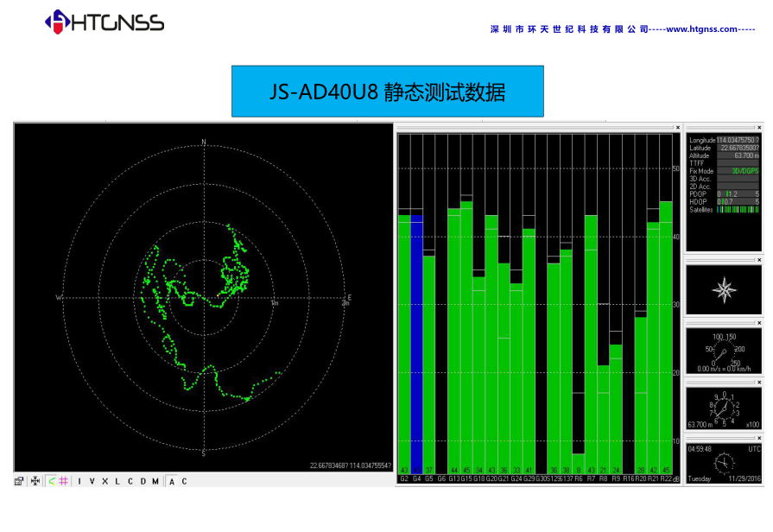This screenshot has width=773, height=532.
Task: Click the altimeter gauge dial
Action: click(x=723, y=407)
